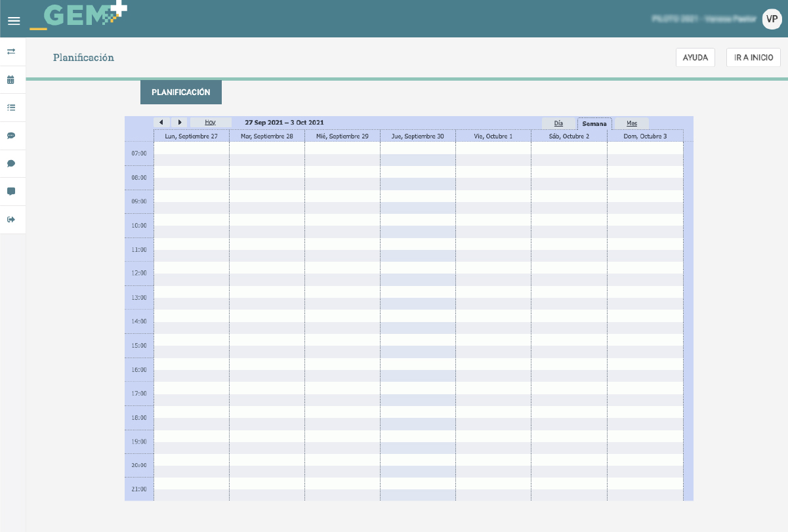Jump to today with Hoy button
This screenshot has height=532, width=788.
[x=210, y=123]
